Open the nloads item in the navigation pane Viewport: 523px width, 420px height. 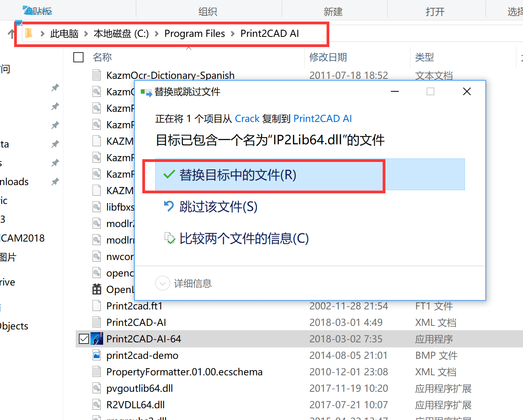pyautogui.click(x=15, y=182)
